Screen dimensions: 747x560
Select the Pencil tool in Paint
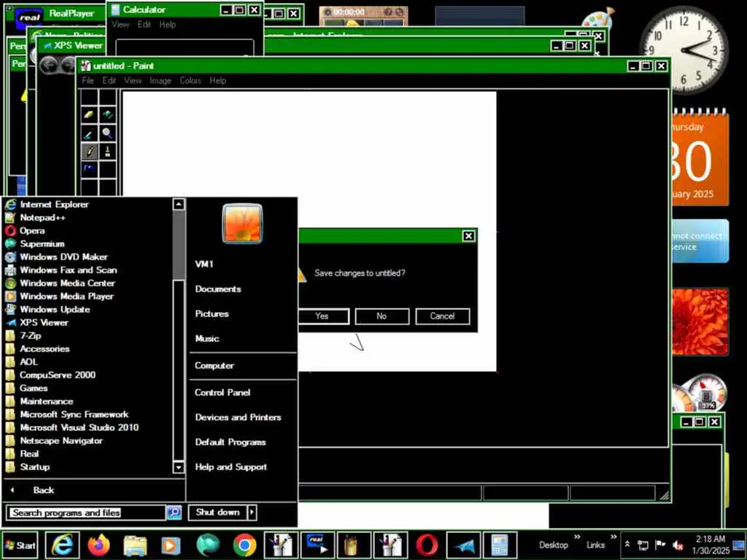[89, 152]
